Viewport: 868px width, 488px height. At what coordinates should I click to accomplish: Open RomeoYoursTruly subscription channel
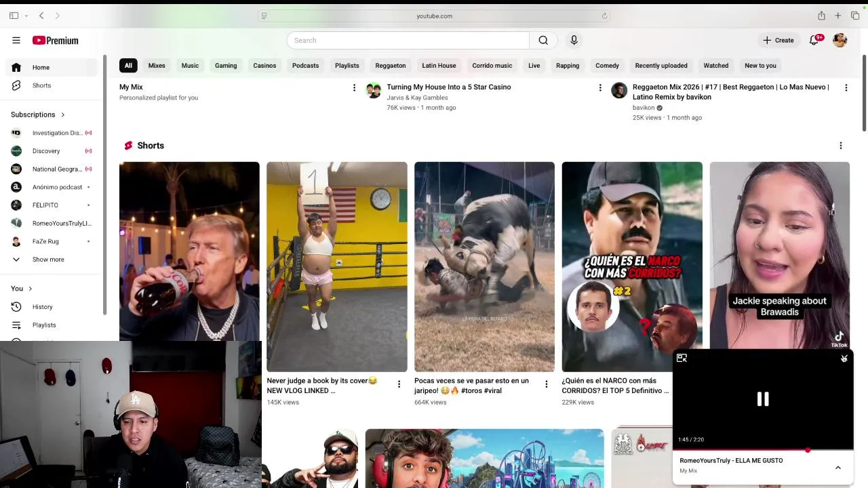pos(53,223)
